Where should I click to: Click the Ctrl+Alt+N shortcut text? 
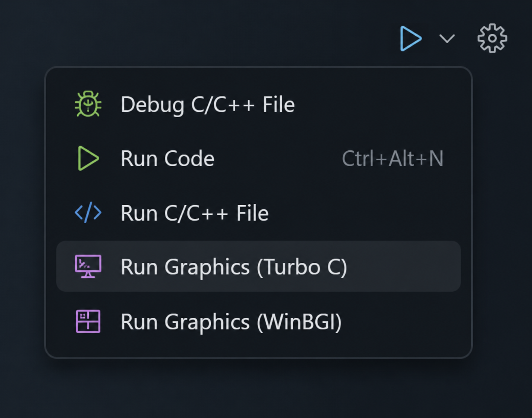tap(392, 159)
